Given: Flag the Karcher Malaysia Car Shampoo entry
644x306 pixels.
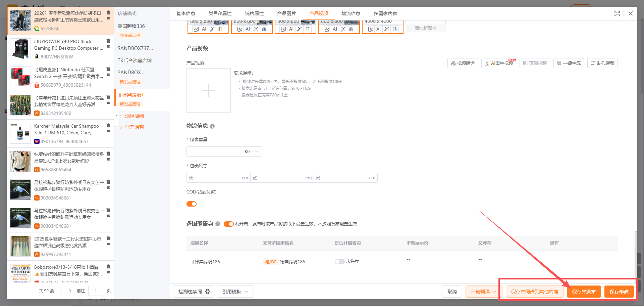Looking at the screenshot, I should pyautogui.click(x=108, y=132).
